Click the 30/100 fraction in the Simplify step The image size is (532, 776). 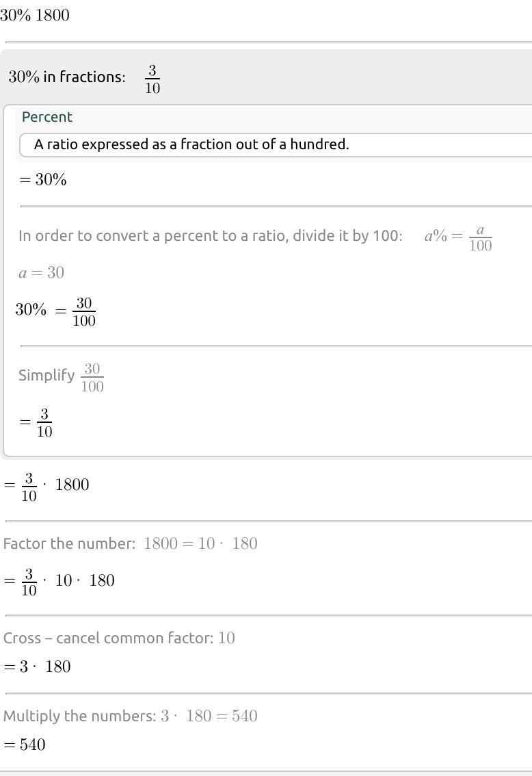point(92,377)
